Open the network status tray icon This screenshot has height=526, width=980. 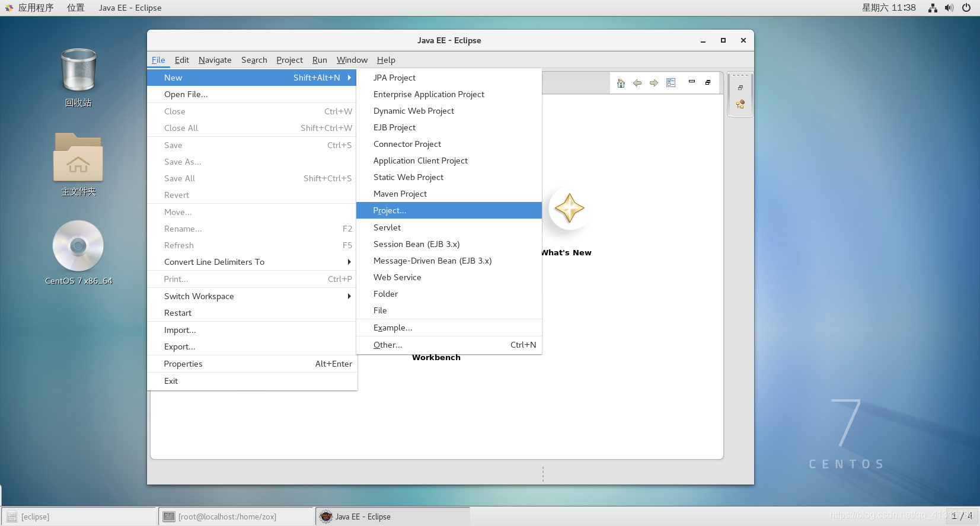coord(933,8)
